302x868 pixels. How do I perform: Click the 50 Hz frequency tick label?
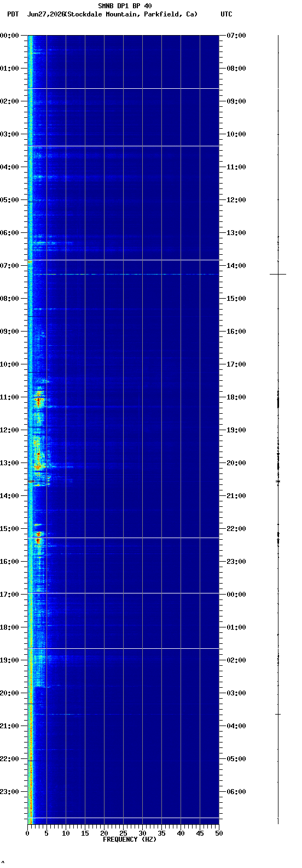click(219, 833)
